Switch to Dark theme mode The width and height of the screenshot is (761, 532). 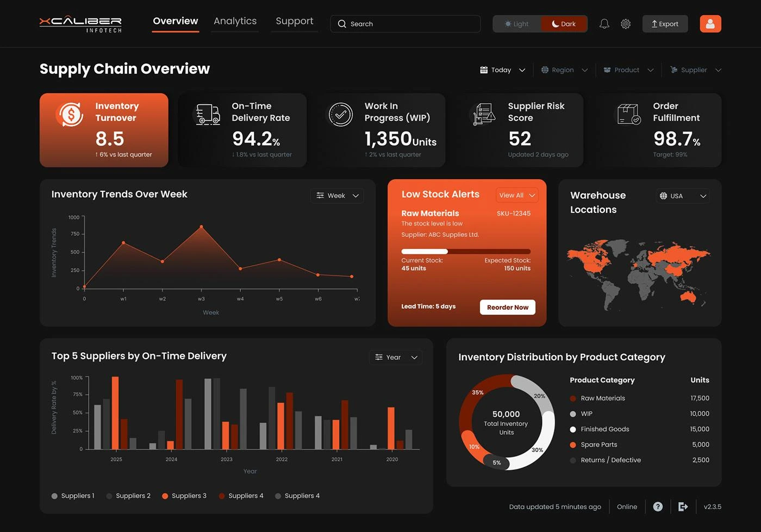pos(564,24)
